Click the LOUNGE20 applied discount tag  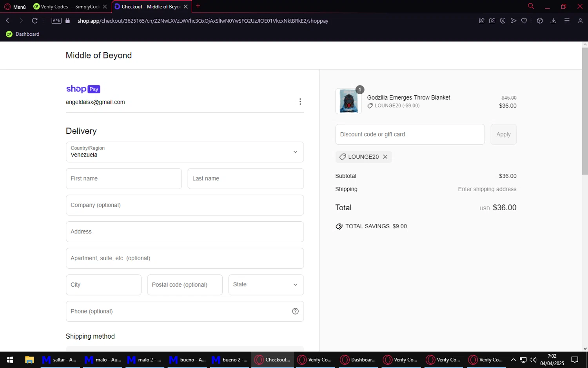coord(363,157)
